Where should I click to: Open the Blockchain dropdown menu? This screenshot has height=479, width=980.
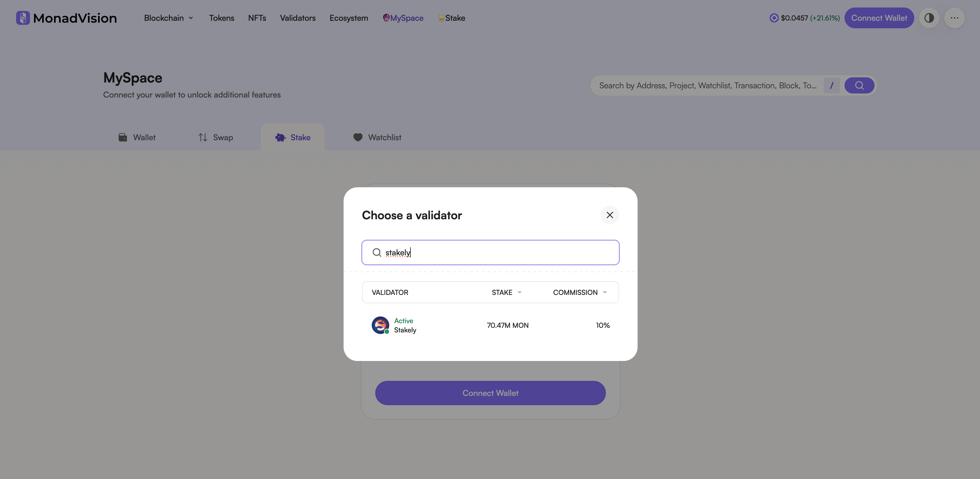tap(169, 18)
